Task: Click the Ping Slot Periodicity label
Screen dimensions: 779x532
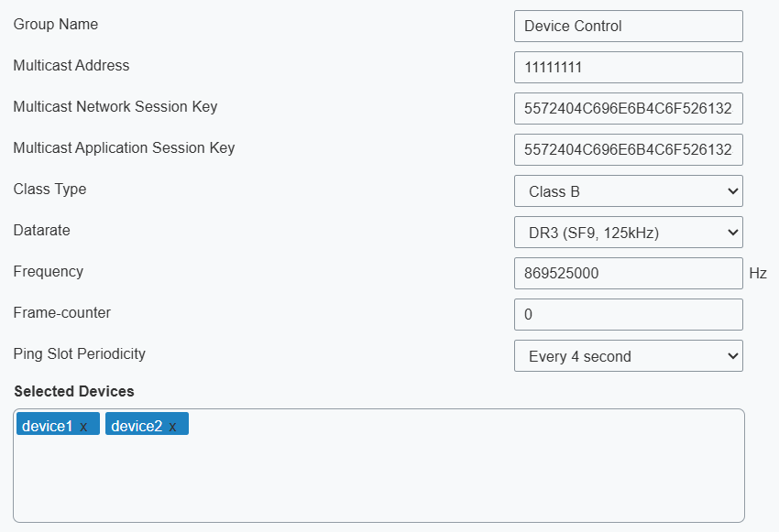Action: (x=79, y=354)
